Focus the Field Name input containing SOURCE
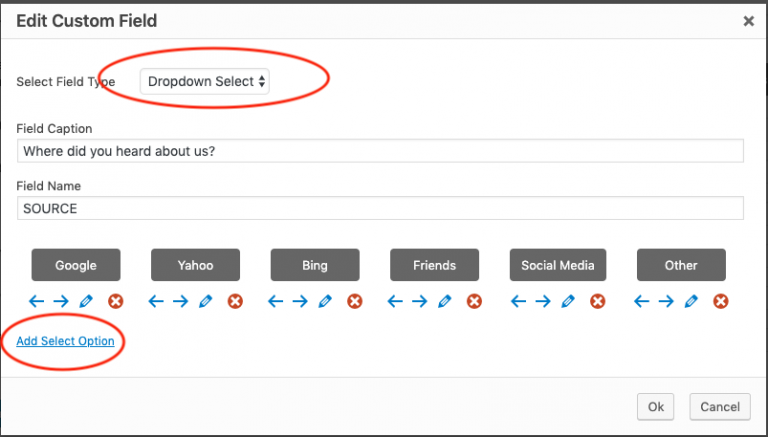This screenshot has width=768, height=437. 380,208
